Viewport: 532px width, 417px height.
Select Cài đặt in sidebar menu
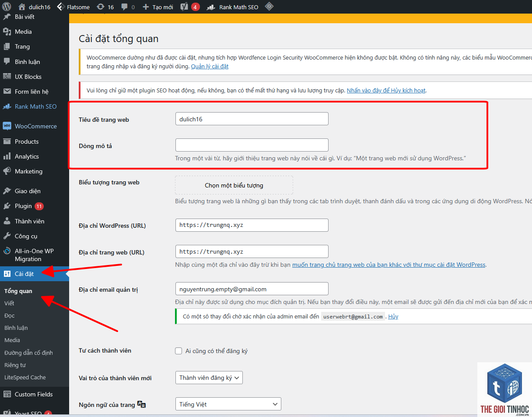coord(34,274)
